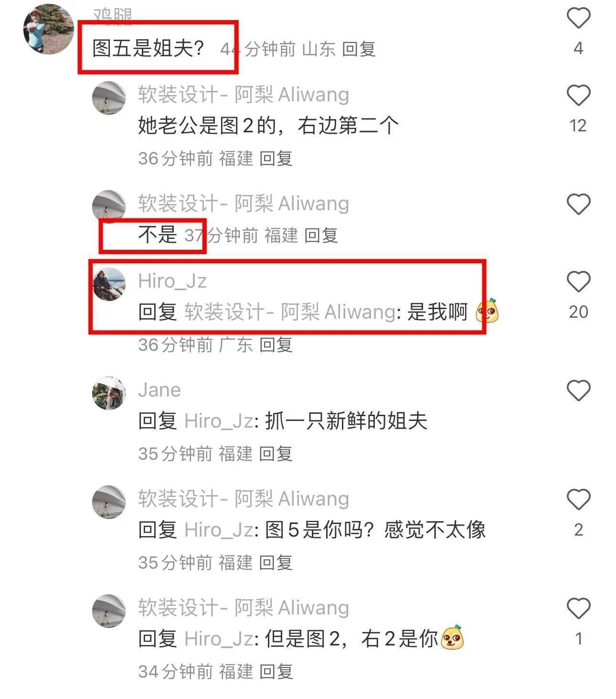This screenshot has height=699, width=616.
Task: Open Hiro_Jz username profile
Action: pyautogui.click(x=172, y=281)
